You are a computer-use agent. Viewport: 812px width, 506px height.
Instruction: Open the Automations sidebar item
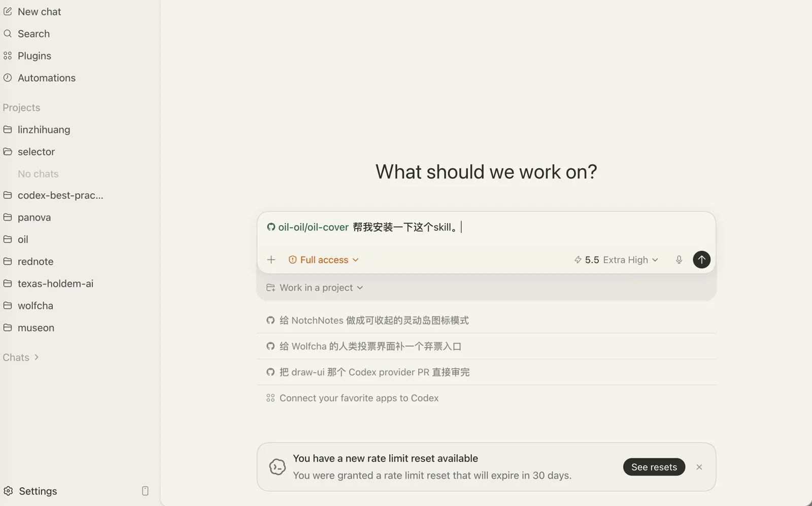pyautogui.click(x=47, y=78)
